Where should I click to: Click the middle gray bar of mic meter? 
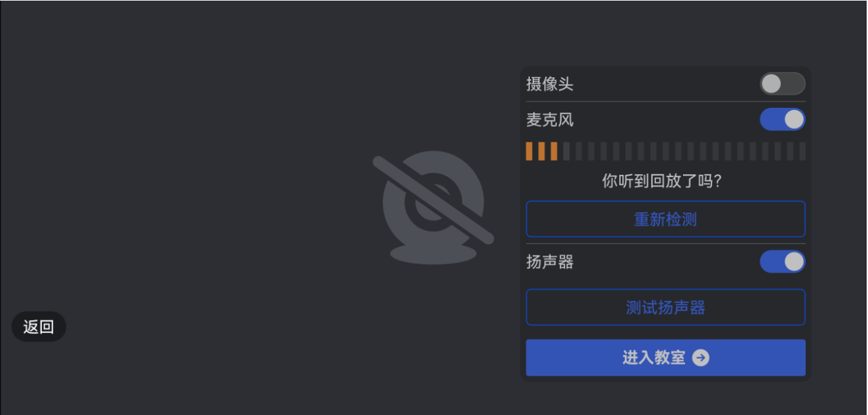[x=666, y=151]
